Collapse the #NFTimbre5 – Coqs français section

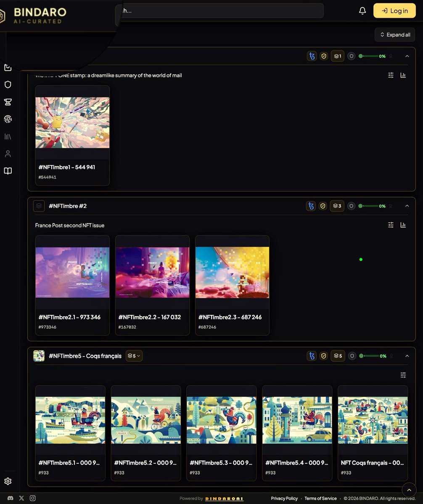(407, 356)
